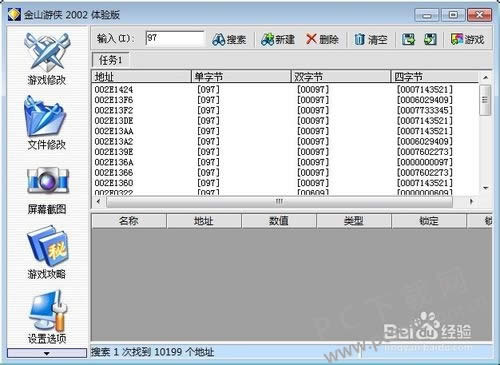
Task: Open the 屏幕截图 camera icon
Action: pyautogui.click(x=47, y=180)
